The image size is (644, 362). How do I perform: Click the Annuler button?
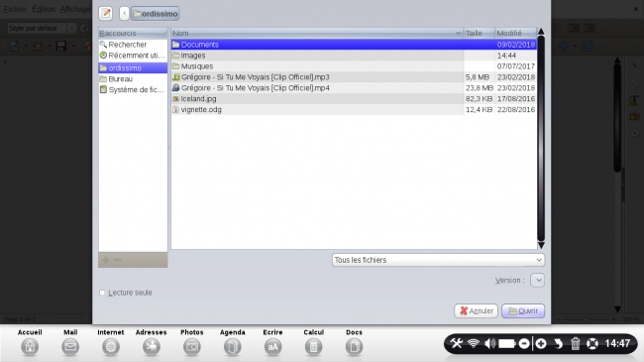click(476, 310)
